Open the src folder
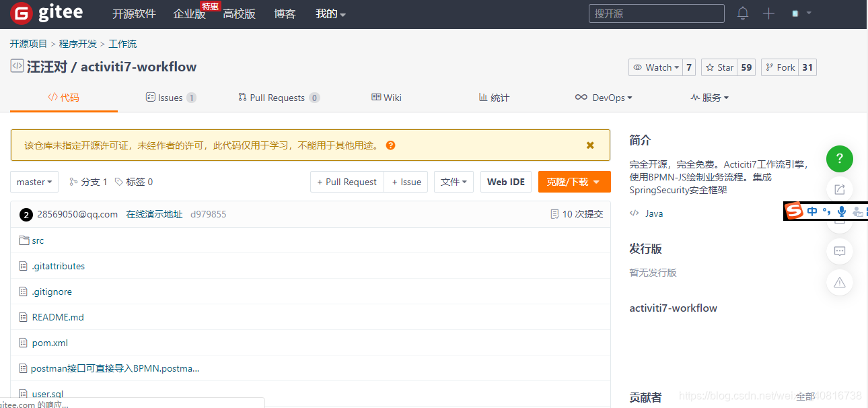868x408 pixels. (x=38, y=240)
